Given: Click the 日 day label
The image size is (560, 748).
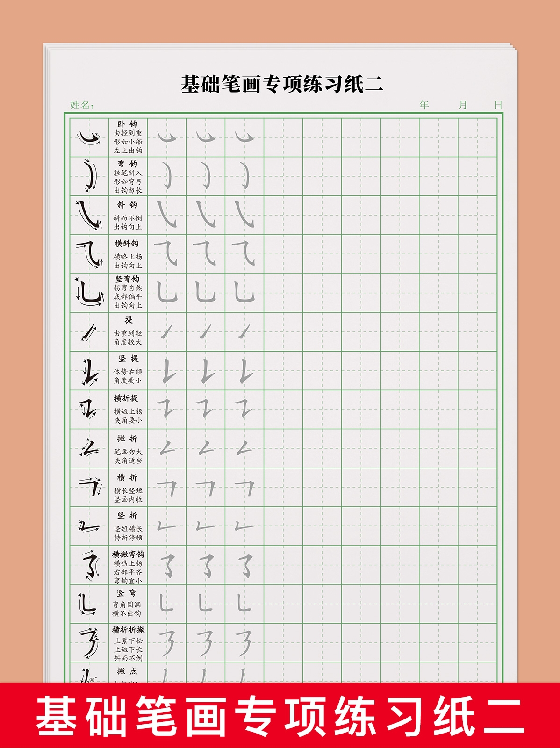Looking at the screenshot, I should (498, 105).
